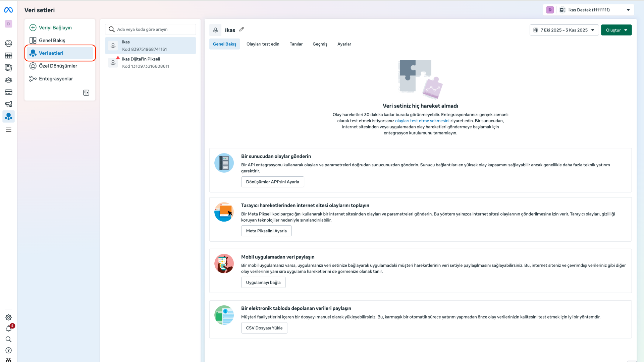Click the heading Veri setiniz hiç hareket almadı
This screenshot has width=644, height=362.
coord(420,106)
